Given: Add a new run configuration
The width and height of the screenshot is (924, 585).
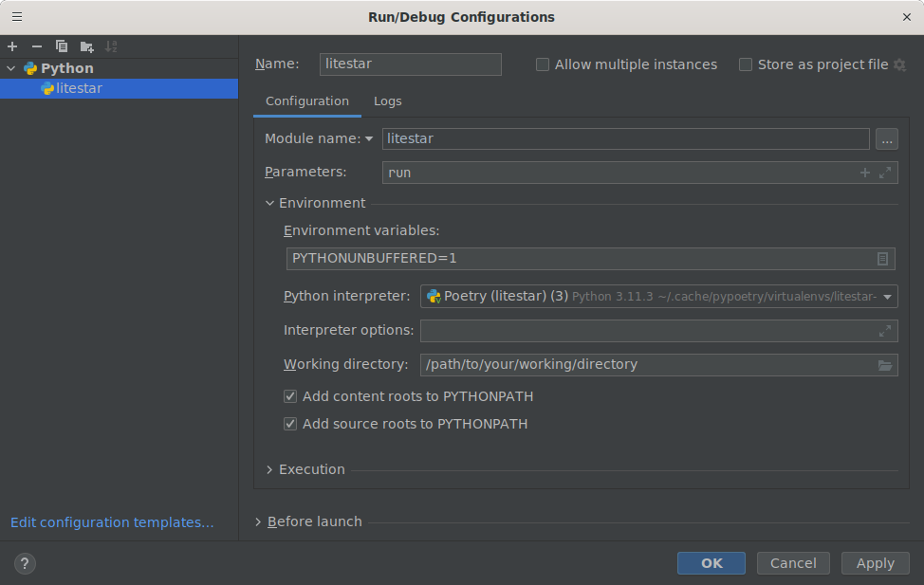Looking at the screenshot, I should 12,46.
